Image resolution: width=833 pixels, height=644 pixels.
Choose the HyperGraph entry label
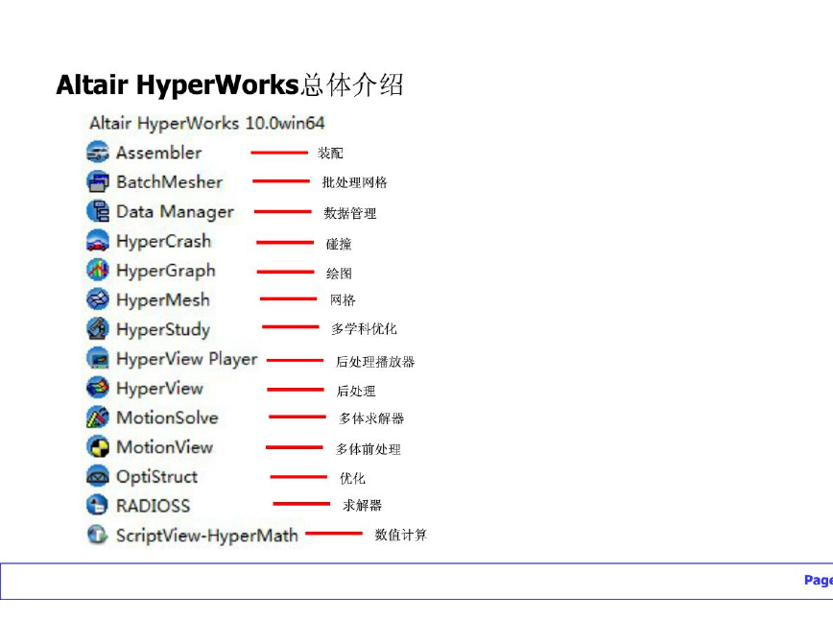click(x=166, y=271)
